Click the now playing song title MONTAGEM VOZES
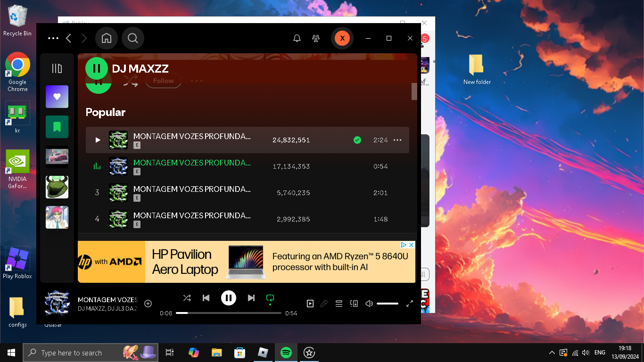Viewport: 644px width, 362px height. coord(107,300)
